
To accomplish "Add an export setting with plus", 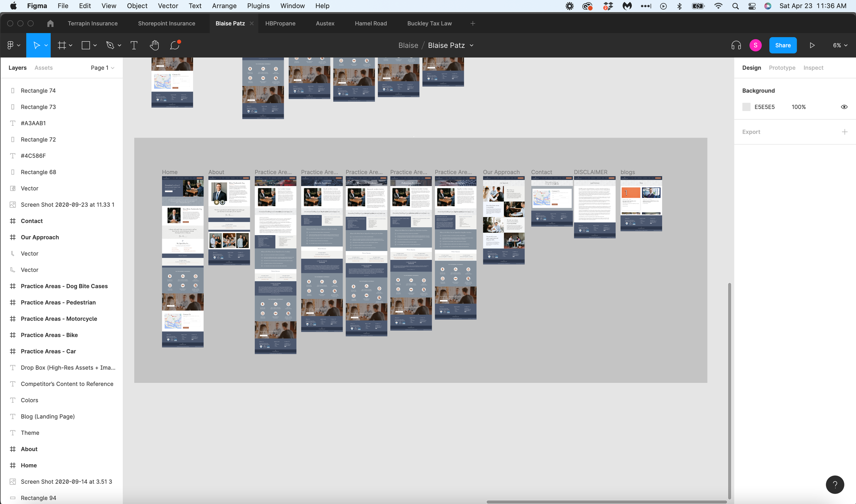I will click(844, 132).
